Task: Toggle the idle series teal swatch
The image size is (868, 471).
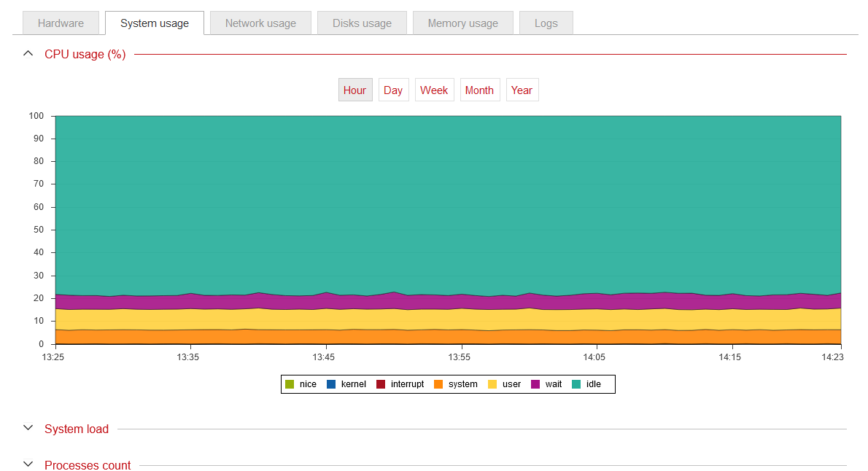Action: pos(576,384)
